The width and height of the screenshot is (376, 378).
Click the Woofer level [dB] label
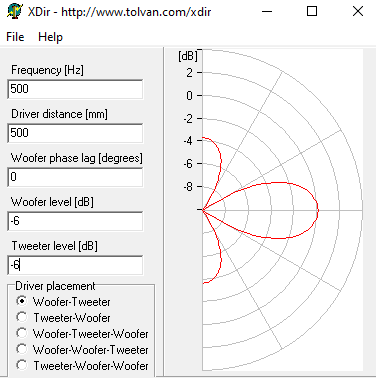tap(52, 202)
